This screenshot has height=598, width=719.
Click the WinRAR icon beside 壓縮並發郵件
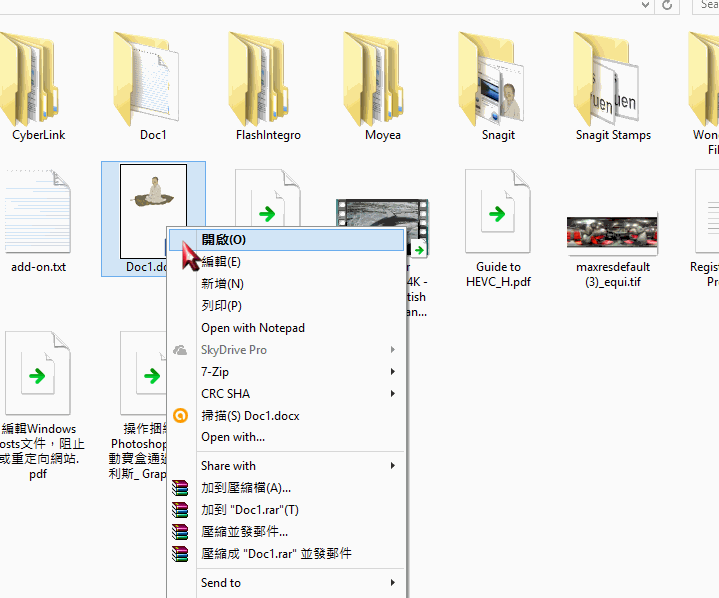pyautogui.click(x=180, y=532)
